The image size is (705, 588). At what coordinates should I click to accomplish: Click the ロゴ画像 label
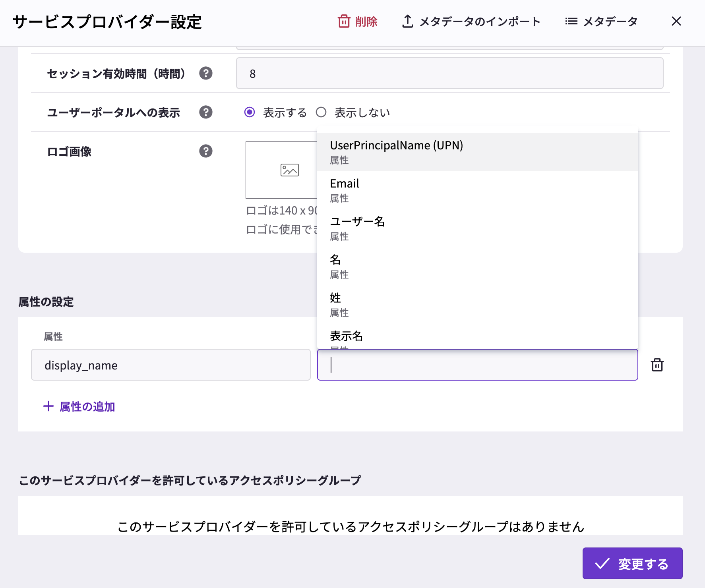[x=69, y=152]
